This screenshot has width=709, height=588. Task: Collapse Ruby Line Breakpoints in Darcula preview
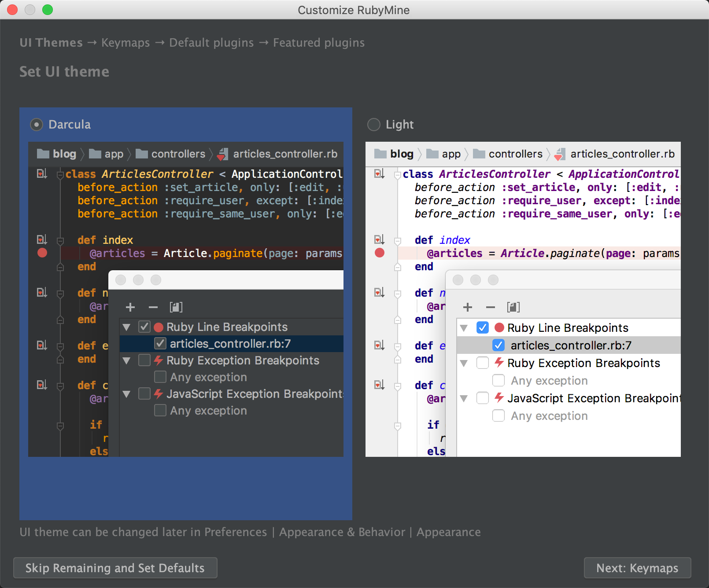click(x=127, y=327)
